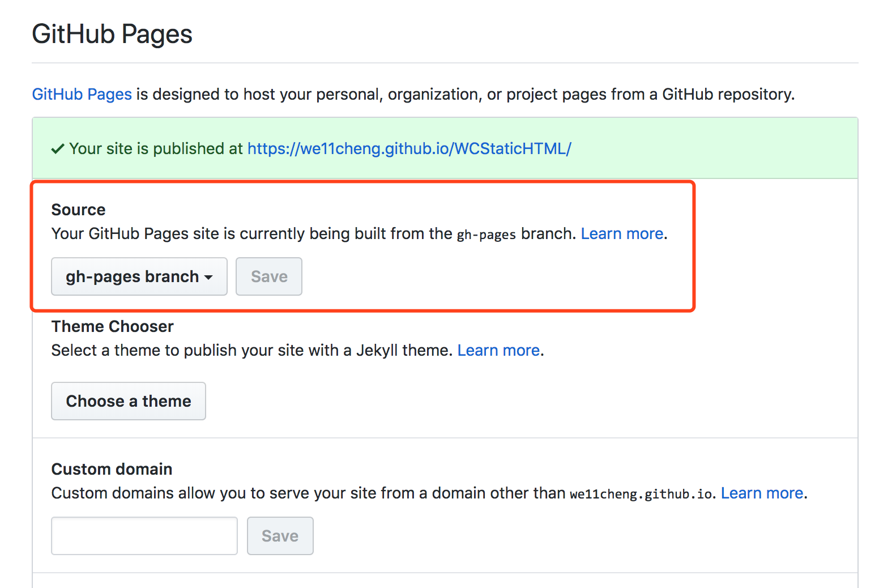Click the green checkmark published icon

click(57, 149)
